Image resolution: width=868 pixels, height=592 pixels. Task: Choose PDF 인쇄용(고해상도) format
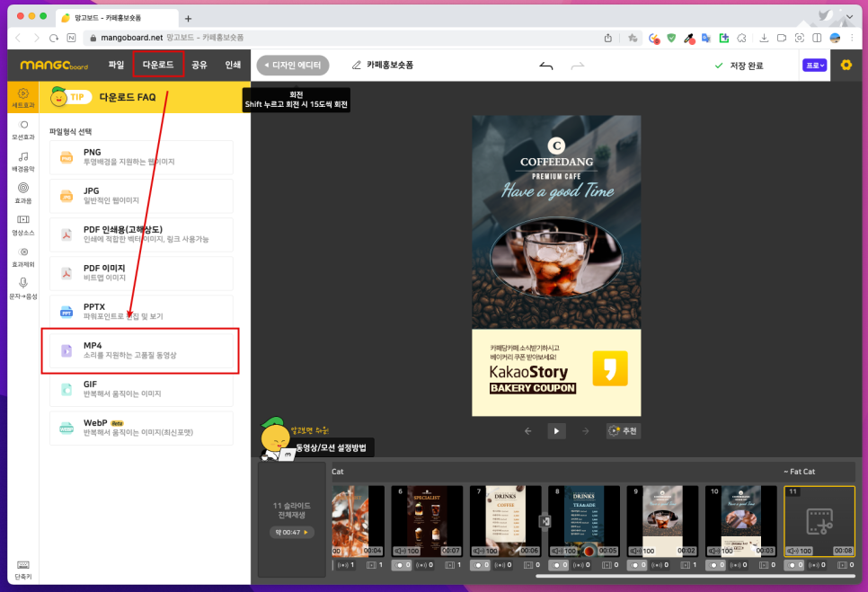pyautogui.click(x=141, y=234)
